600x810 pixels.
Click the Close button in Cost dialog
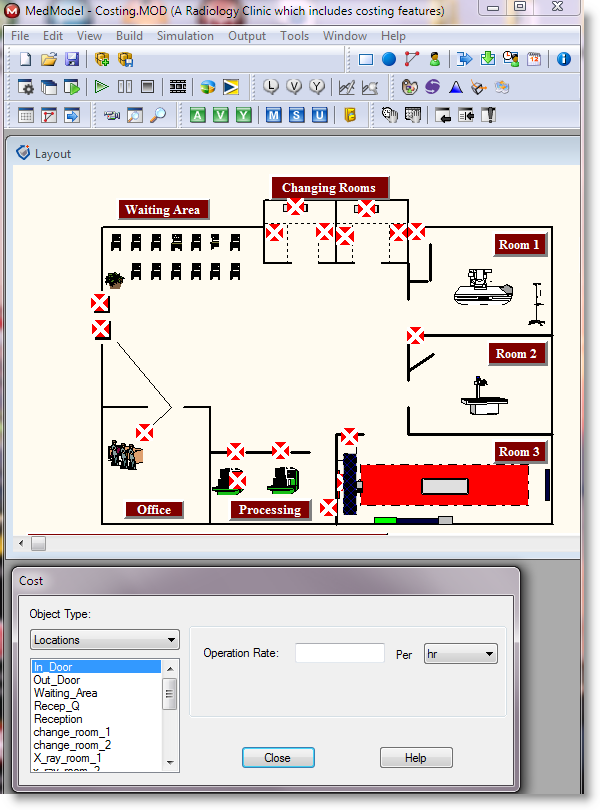pyautogui.click(x=278, y=758)
